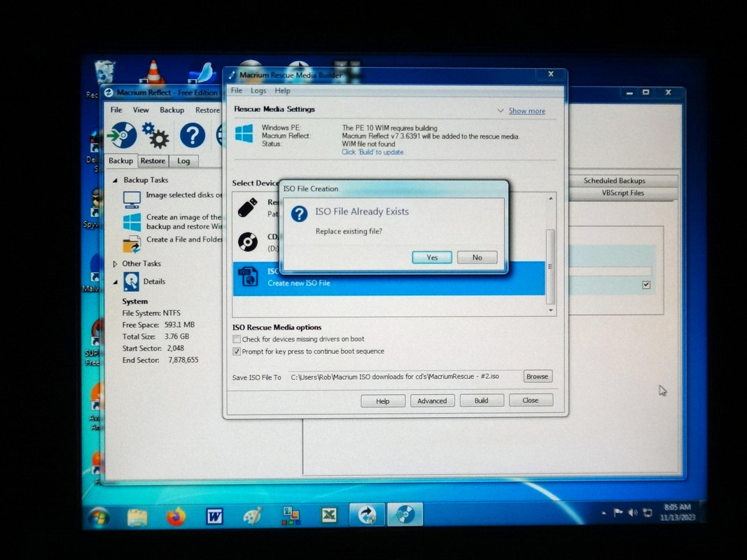The height and width of the screenshot is (560, 747).
Task: Toggle Prompt for key press to continue boot
Action: point(237,351)
